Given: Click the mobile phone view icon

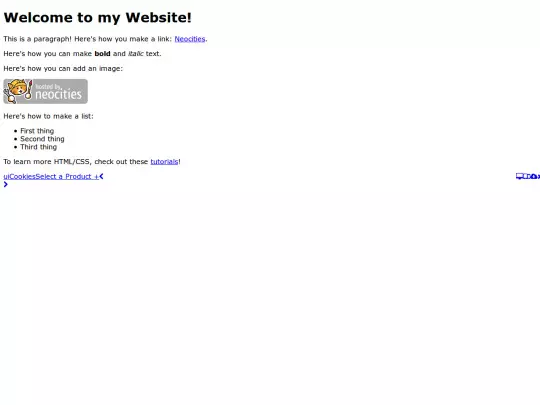Looking at the screenshot, I should (x=529, y=176).
